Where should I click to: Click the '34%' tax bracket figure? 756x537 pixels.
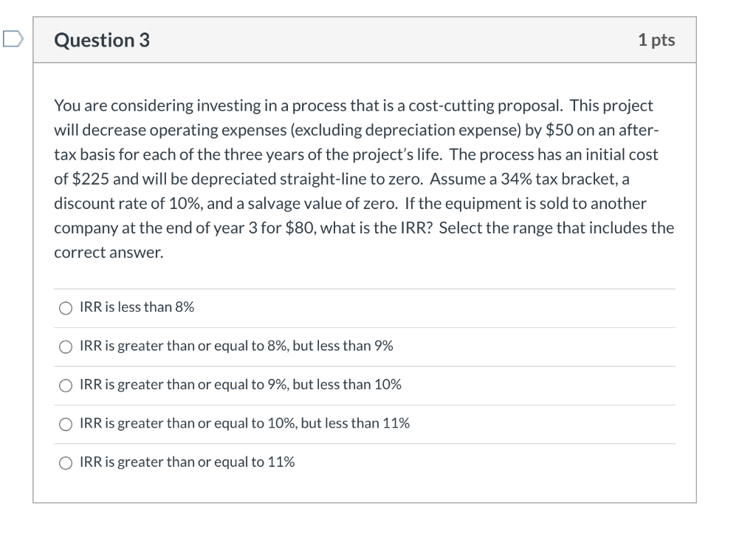(x=517, y=179)
